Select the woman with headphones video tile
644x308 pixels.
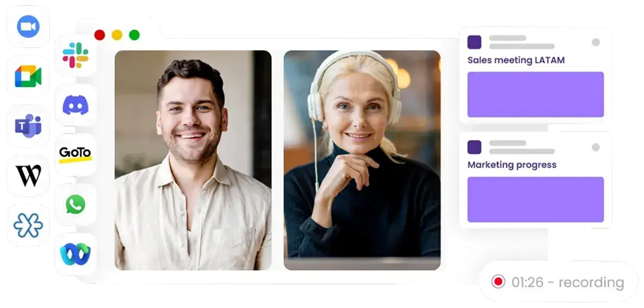362,160
